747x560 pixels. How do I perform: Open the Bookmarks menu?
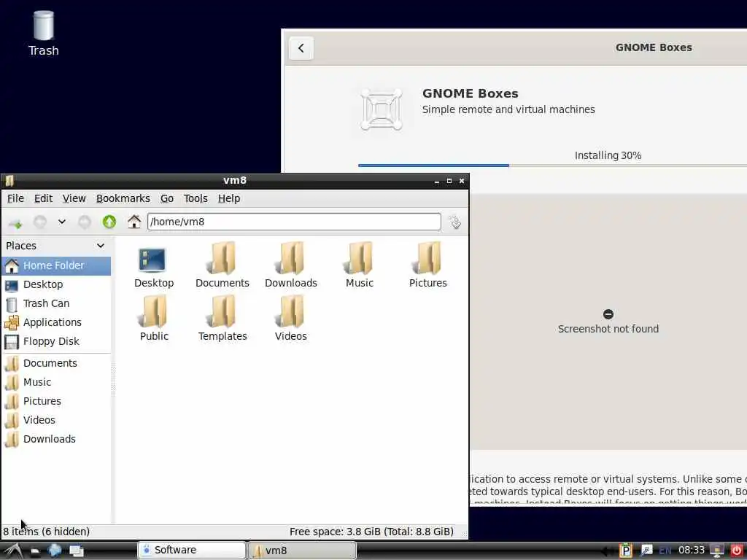[123, 198]
